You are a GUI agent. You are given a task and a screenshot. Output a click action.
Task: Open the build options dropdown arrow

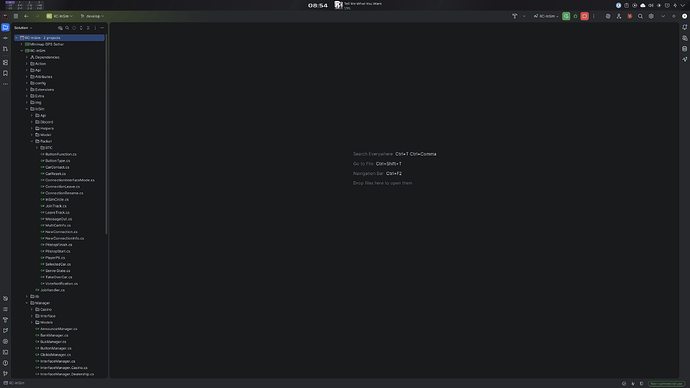coord(524,16)
